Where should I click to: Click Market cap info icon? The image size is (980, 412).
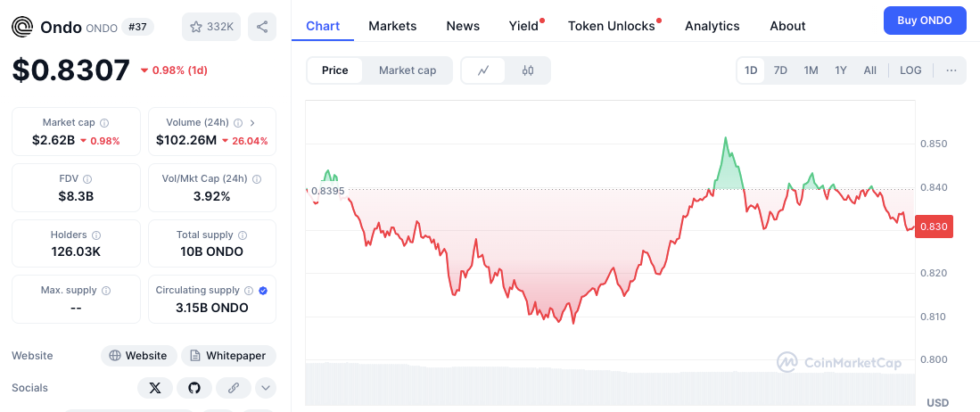click(104, 123)
